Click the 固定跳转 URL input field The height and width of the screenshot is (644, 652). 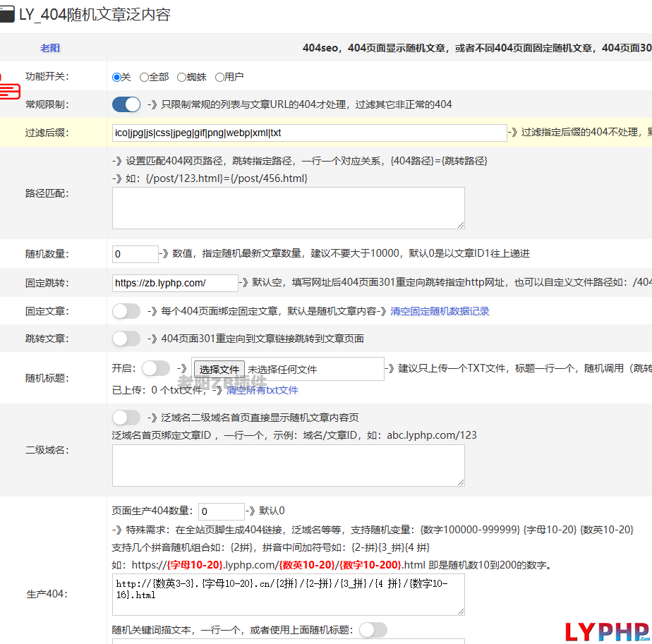coord(175,283)
